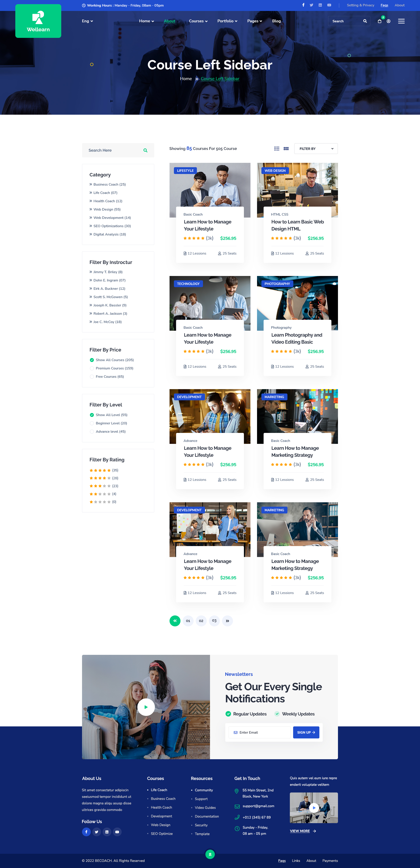Open the Blog menu item
Screen dimensions: 420x868
tap(276, 21)
